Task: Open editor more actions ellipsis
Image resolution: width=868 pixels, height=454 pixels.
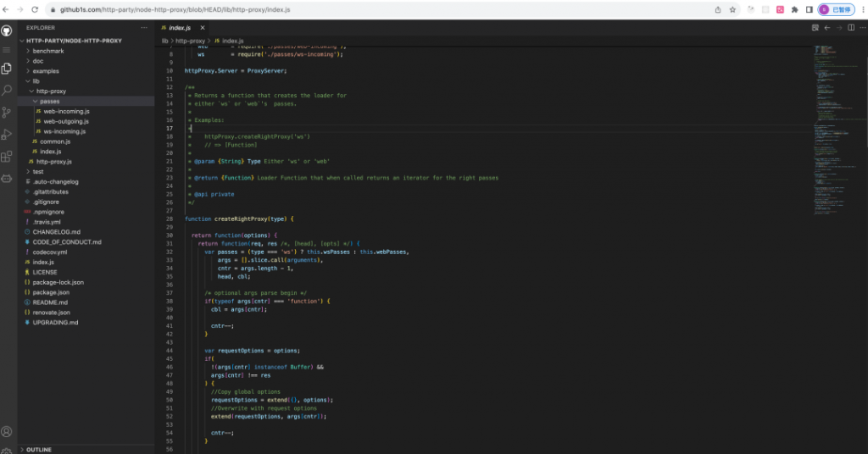Action: pos(862,28)
